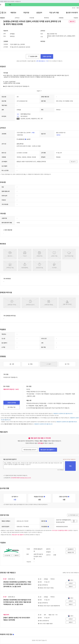Click heart icon on 관심정보 등록
Image resolution: width=79 pixels, height=644 pixels.
(29, 57)
